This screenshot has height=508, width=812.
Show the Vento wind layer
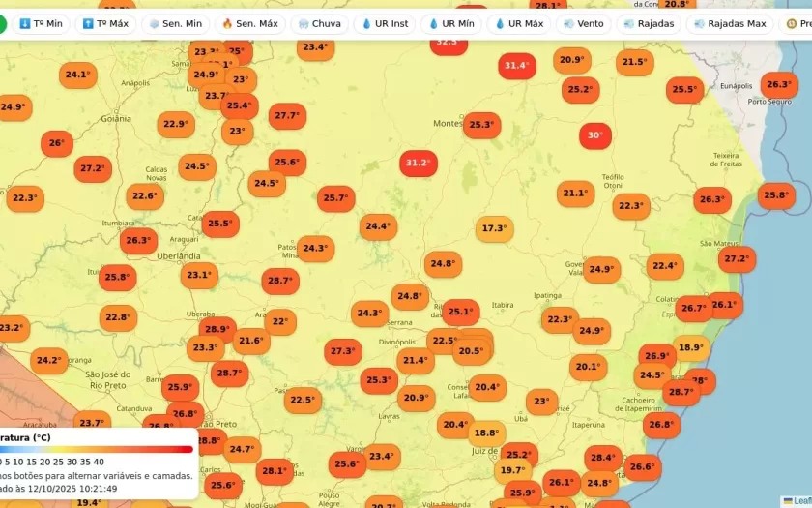click(583, 23)
